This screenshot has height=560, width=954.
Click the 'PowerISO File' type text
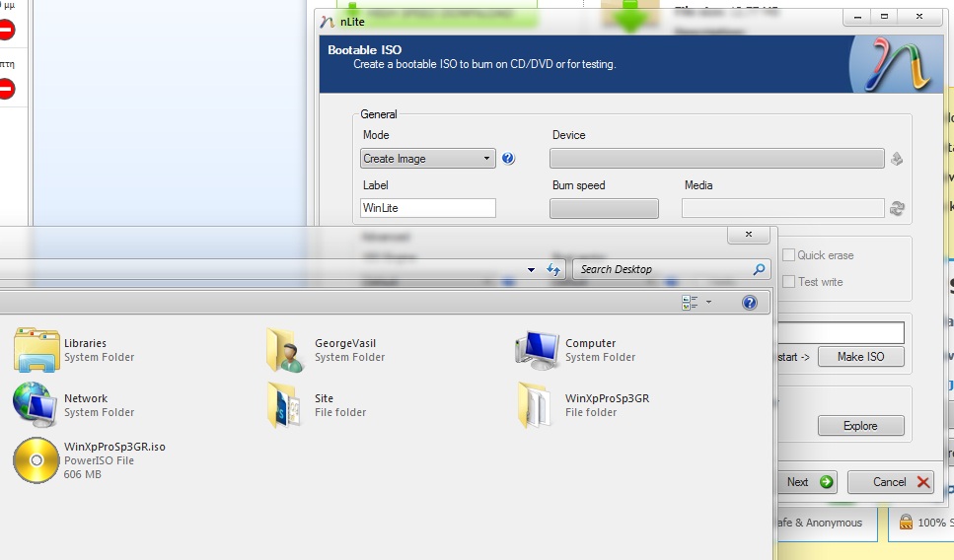pyautogui.click(x=100, y=460)
